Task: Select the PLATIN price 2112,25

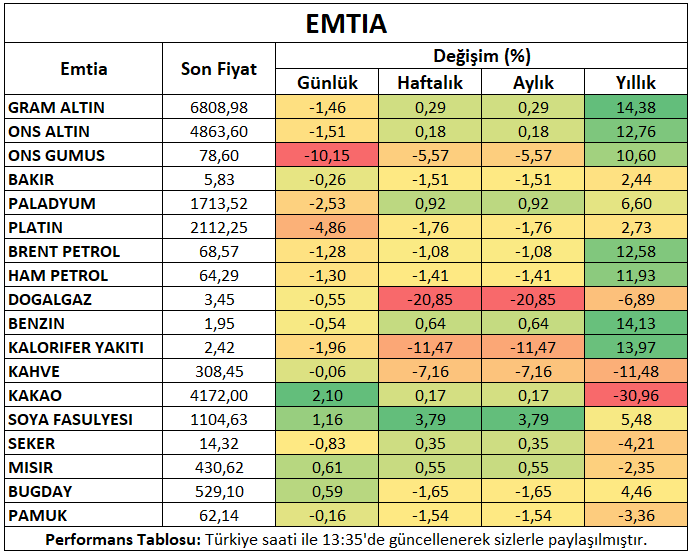Action: pos(218,227)
